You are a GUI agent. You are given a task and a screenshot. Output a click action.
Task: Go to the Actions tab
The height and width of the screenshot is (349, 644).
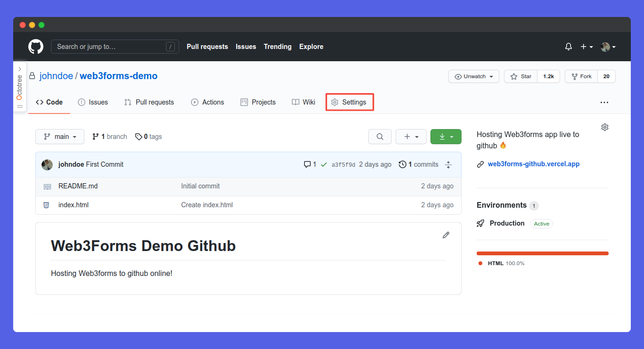click(207, 102)
